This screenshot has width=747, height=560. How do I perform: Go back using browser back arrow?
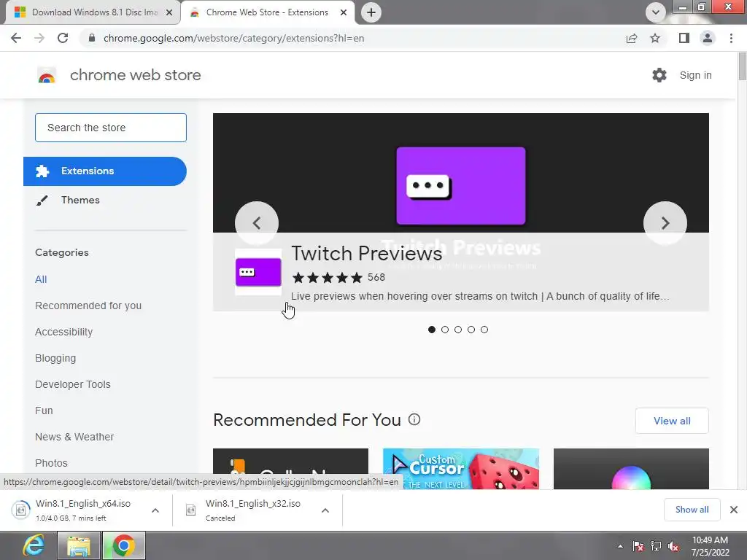coord(16,38)
